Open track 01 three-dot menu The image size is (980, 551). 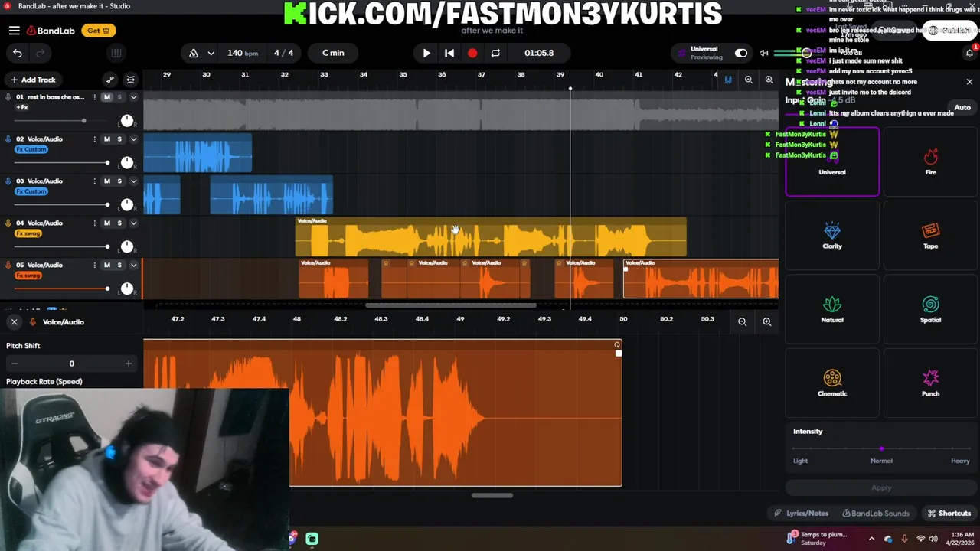(x=94, y=97)
